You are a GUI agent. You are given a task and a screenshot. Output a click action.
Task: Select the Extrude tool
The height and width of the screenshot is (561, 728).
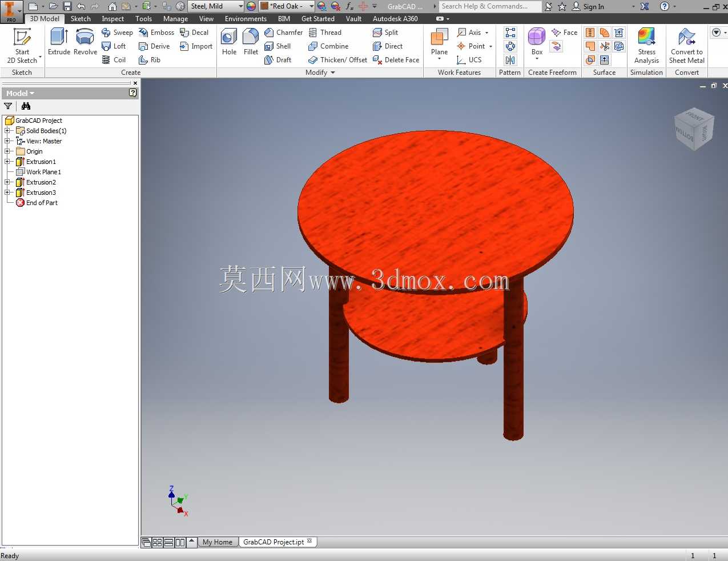(x=59, y=42)
